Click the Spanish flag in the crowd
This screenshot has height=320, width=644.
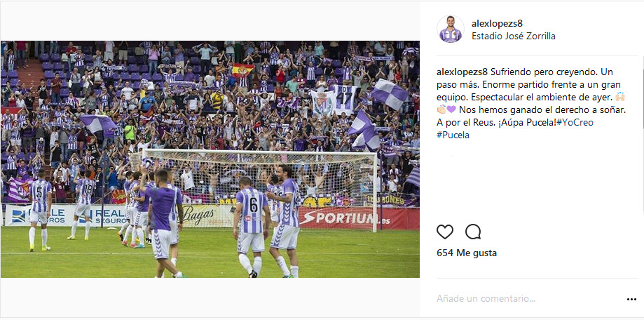(242, 71)
